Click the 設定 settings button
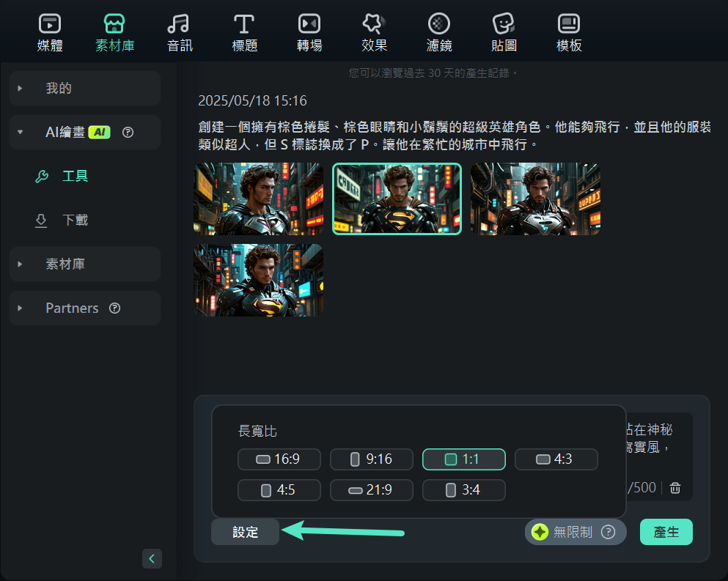The image size is (728, 581). coord(245,532)
